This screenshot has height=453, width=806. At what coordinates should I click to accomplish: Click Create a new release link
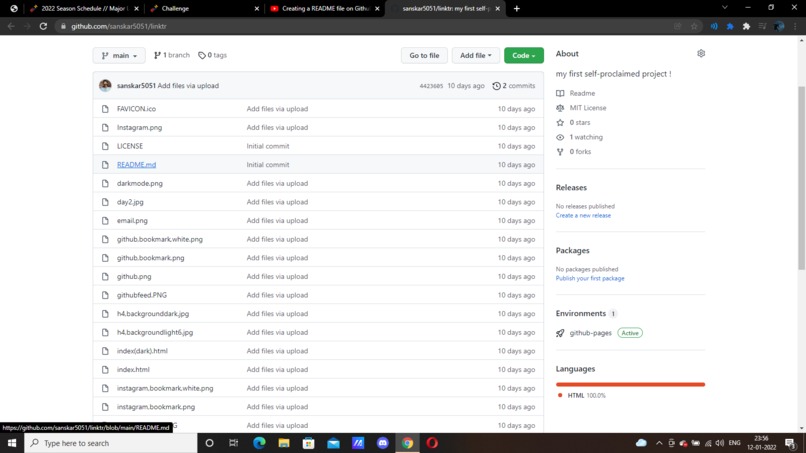coord(583,215)
